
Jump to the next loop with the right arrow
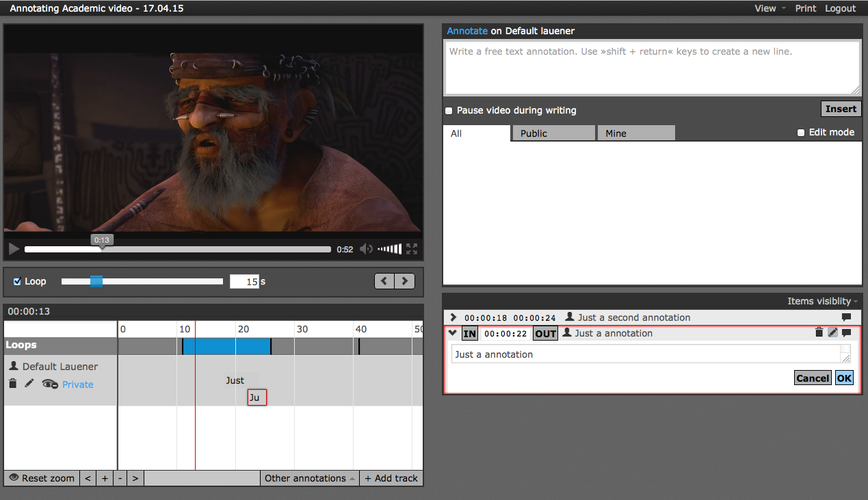click(x=405, y=281)
